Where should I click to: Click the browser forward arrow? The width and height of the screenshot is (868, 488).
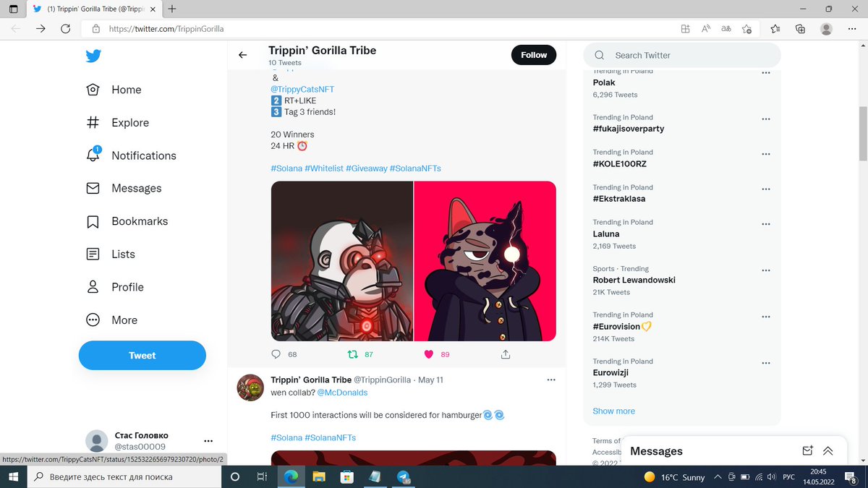tap(41, 29)
